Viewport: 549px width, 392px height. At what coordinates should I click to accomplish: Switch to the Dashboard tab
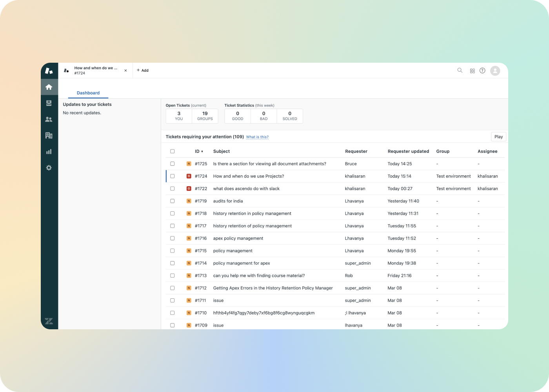(88, 93)
